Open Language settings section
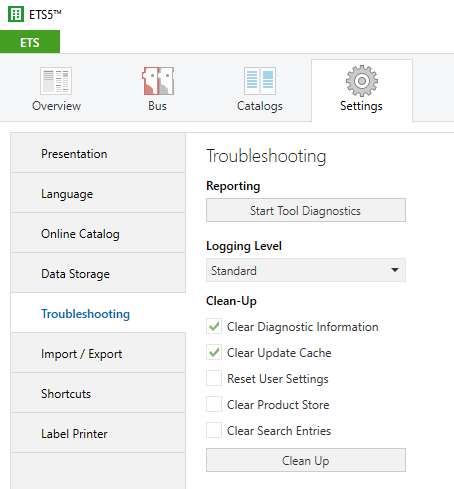This screenshot has height=489, width=454. 98,193
